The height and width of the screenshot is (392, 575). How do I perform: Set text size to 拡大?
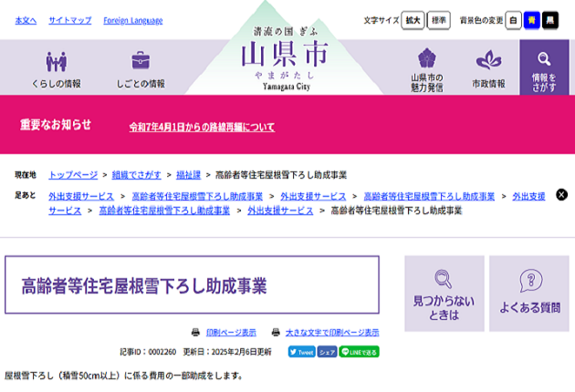413,19
